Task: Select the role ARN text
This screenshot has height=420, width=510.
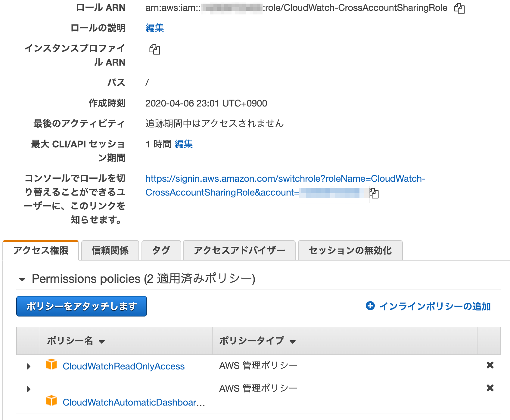Action: [297, 8]
